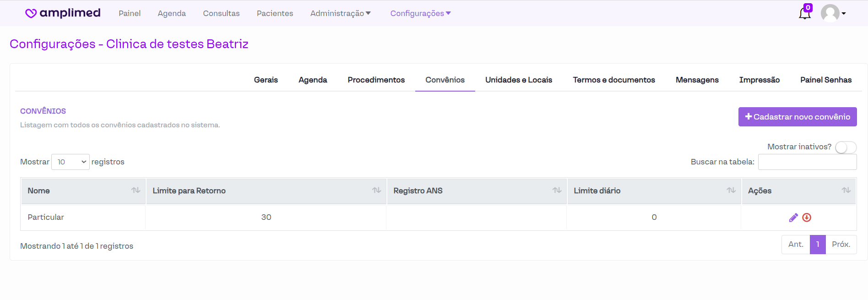Sort by Limite para Retorno arrows

click(x=376, y=191)
